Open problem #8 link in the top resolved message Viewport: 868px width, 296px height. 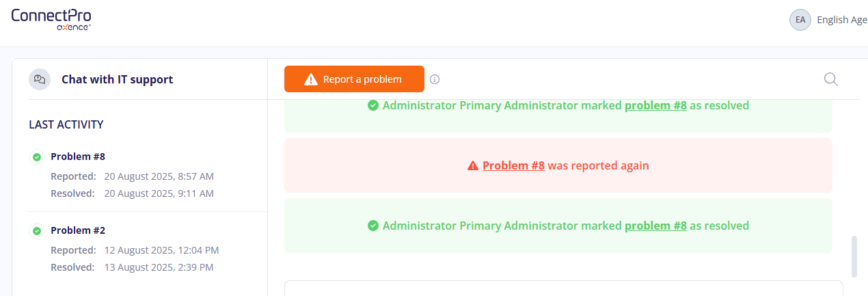click(x=655, y=105)
